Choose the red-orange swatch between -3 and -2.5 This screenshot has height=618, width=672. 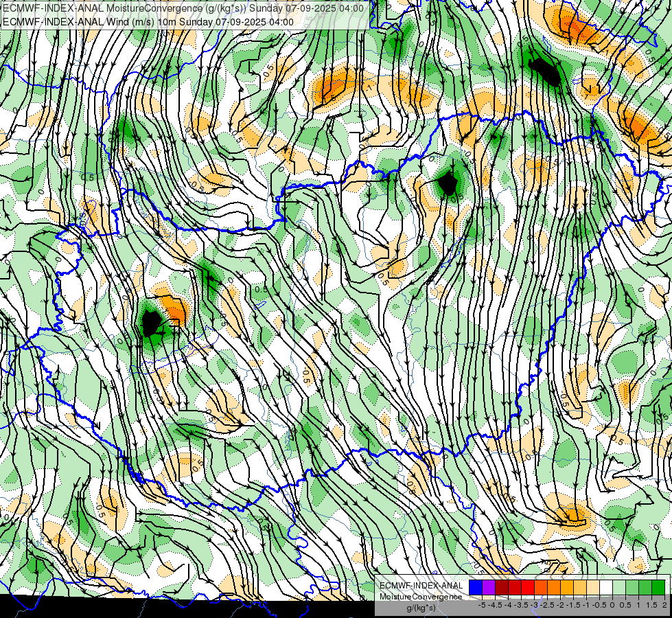541,587
